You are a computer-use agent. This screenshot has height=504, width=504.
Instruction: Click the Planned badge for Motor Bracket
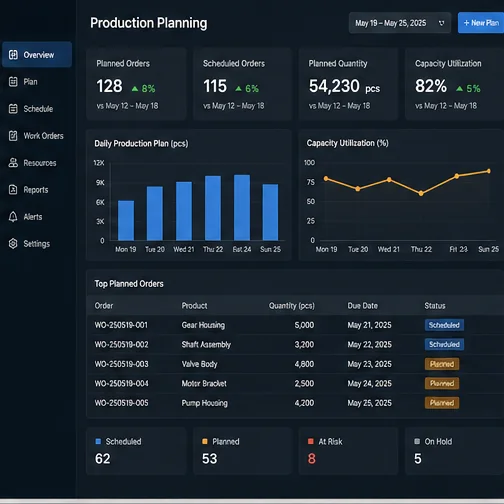[442, 383]
